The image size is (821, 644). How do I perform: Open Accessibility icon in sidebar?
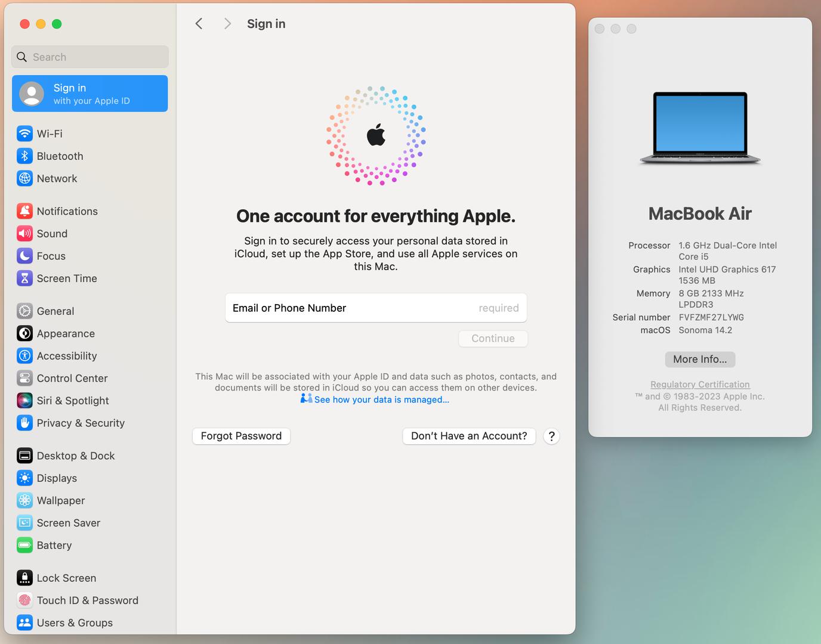pos(24,356)
